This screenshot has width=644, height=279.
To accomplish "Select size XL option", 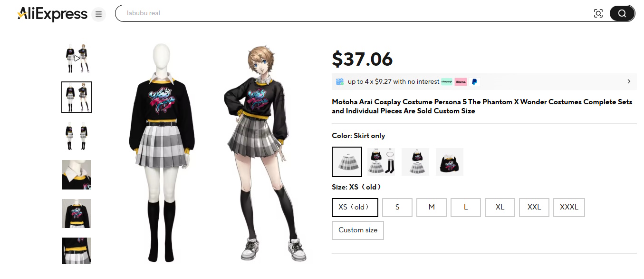I will (x=500, y=208).
